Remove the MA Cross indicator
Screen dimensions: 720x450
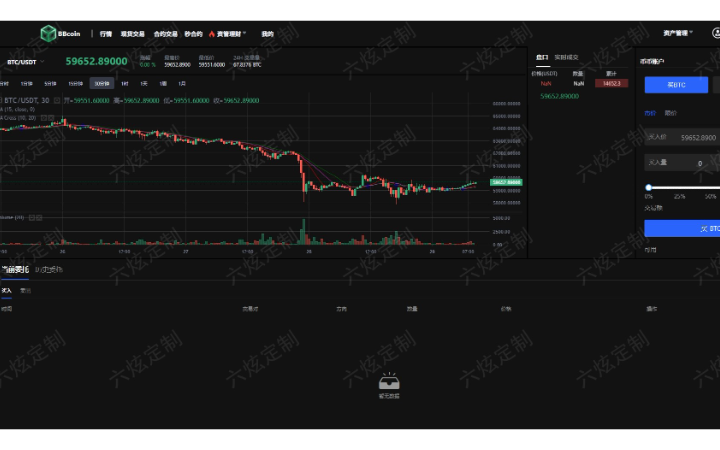click(51, 118)
